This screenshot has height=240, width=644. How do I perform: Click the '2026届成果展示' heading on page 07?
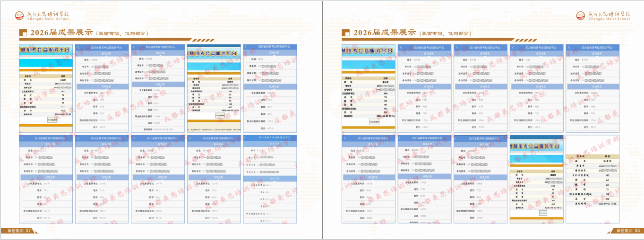[x=61, y=33]
